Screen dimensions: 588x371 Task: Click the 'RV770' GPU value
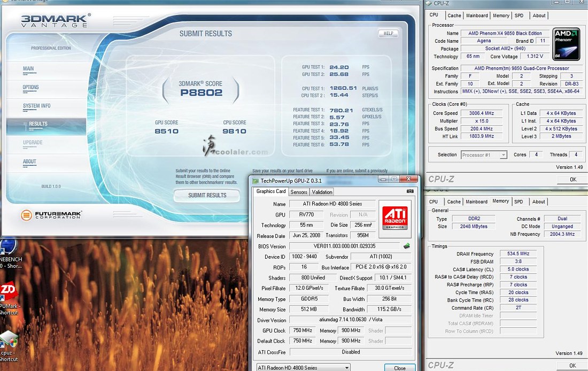coord(306,214)
